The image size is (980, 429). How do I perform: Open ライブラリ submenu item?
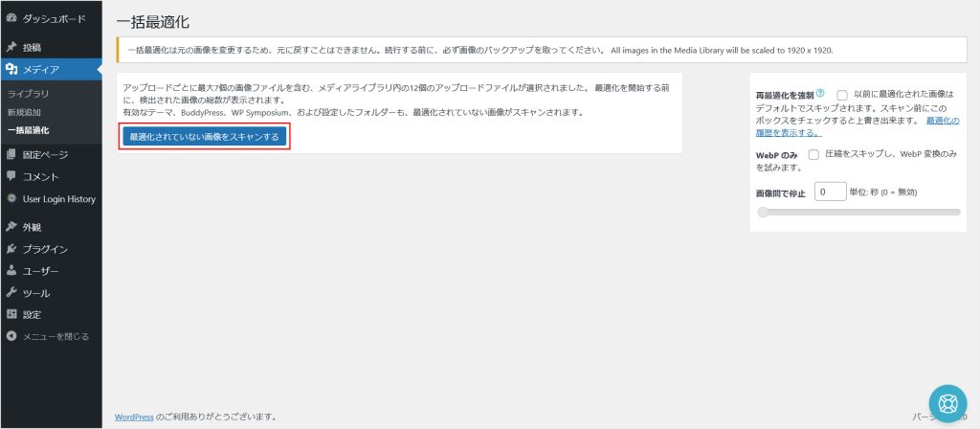29,94
